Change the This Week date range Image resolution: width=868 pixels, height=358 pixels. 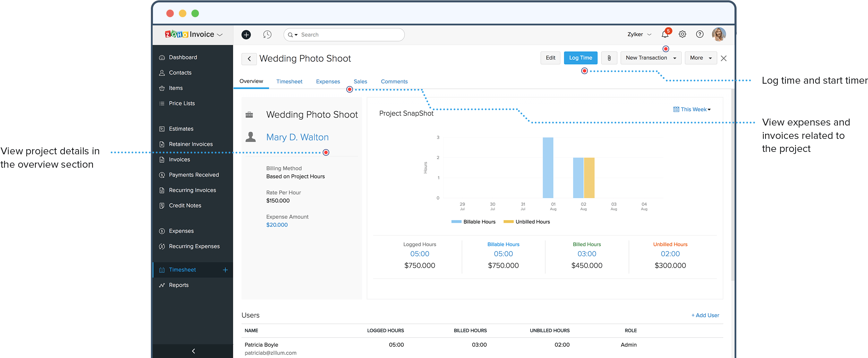pyautogui.click(x=692, y=109)
